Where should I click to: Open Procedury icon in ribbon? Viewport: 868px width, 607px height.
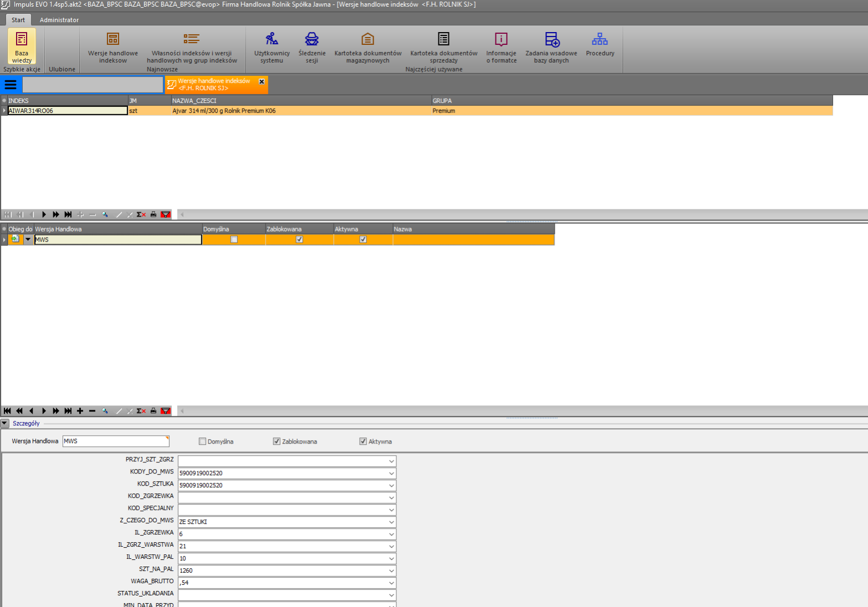(x=600, y=44)
